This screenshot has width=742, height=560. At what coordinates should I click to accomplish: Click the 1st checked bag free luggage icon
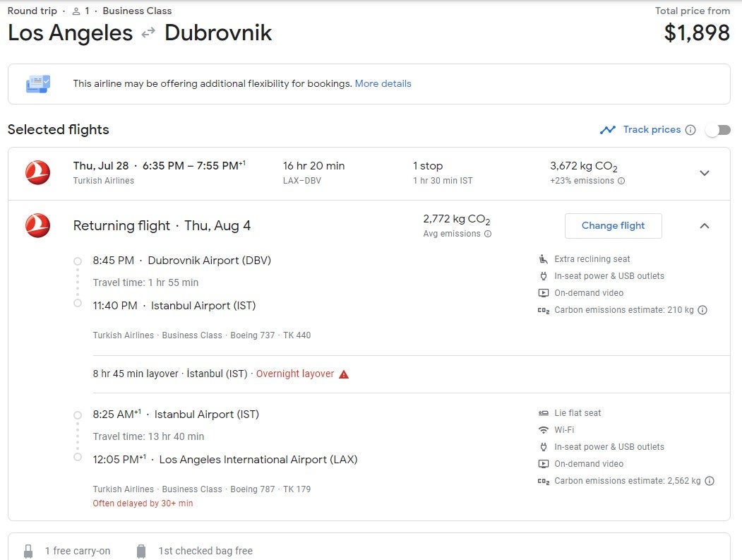pos(141,551)
